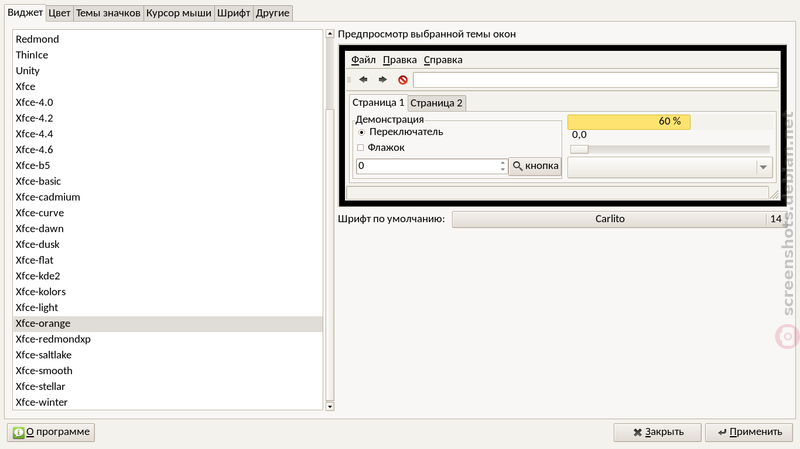Open the Файл menu in the preview
Image resolution: width=800 pixels, height=449 pixels.
point(363,60)
